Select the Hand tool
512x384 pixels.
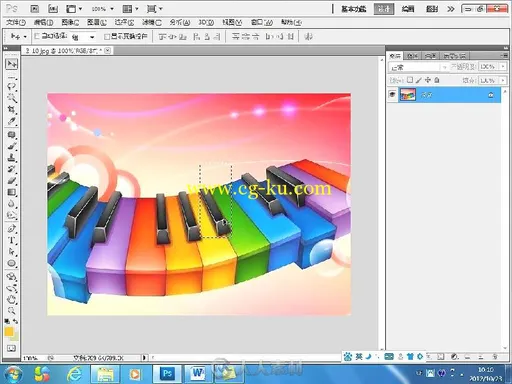pyautogui.click(x=12, y=299)
